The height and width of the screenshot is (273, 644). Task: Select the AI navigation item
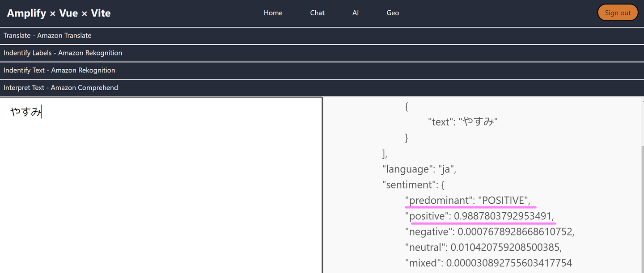tap(356, 13)
